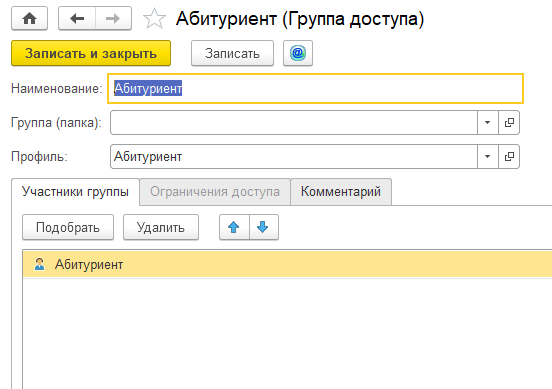Viewport: 552px width, 389px height.
Task: Select the Абитуриент row in participants list
Action: pos(287,264)
